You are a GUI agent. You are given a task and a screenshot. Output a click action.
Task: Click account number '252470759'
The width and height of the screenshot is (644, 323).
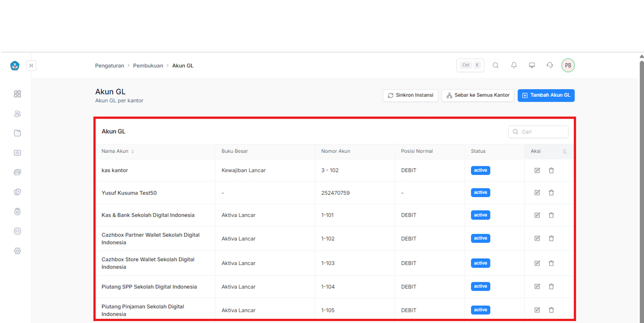[x=335, y=193]
